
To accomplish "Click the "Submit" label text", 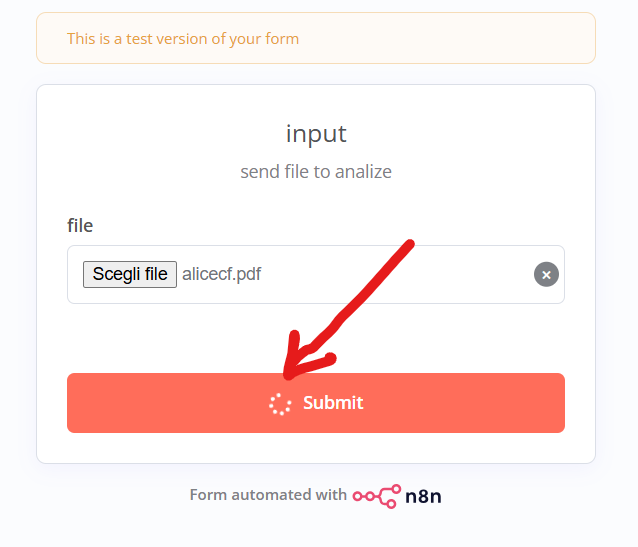I will pos(333,403).
